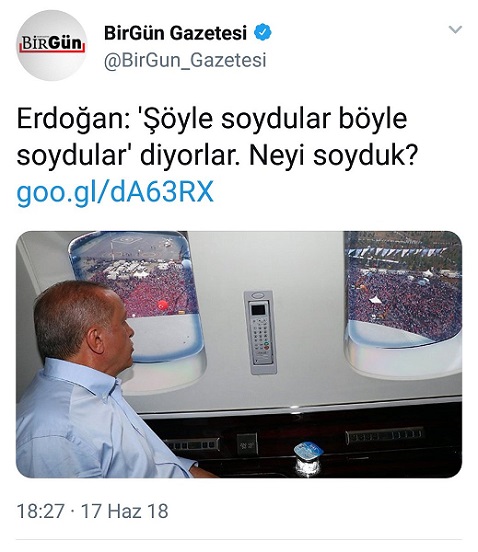Click the right aircraft window in photo
Viewport: 478px width, 552px height.
click(x=404, y=288)
